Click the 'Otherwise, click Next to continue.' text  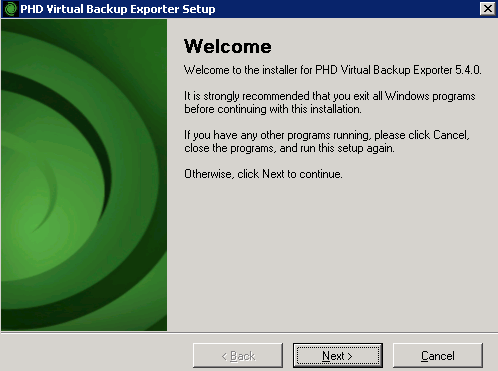pyautogui.click(x=263, y=174)
